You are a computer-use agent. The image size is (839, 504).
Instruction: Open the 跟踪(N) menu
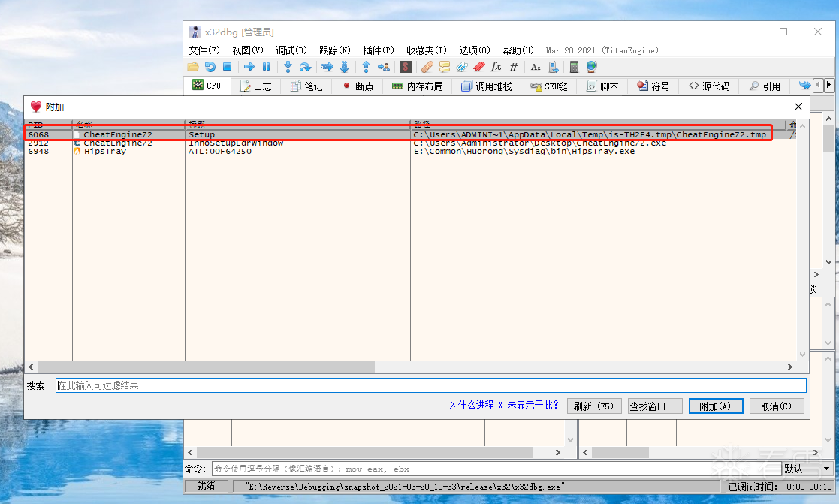(335, 50)
